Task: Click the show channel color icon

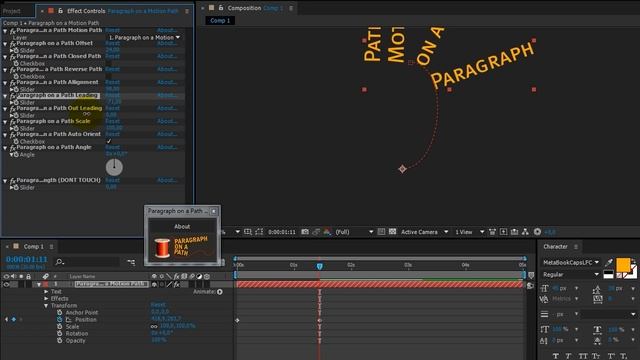Action: click(327, 232)
